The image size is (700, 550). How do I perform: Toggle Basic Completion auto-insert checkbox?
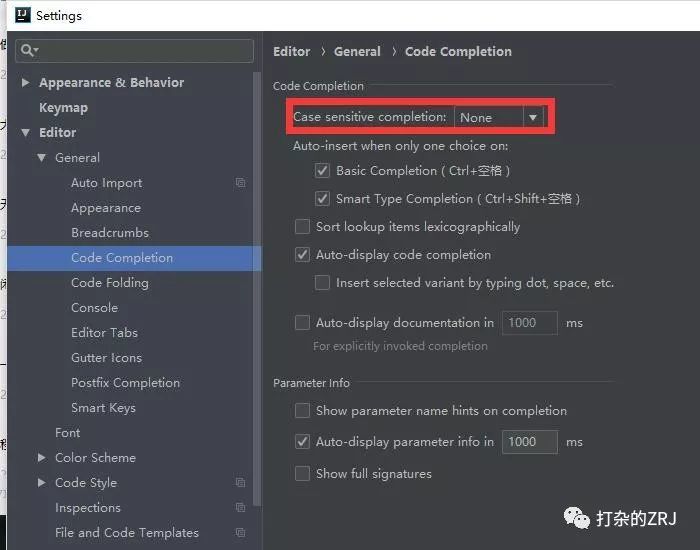pos(322,171)
